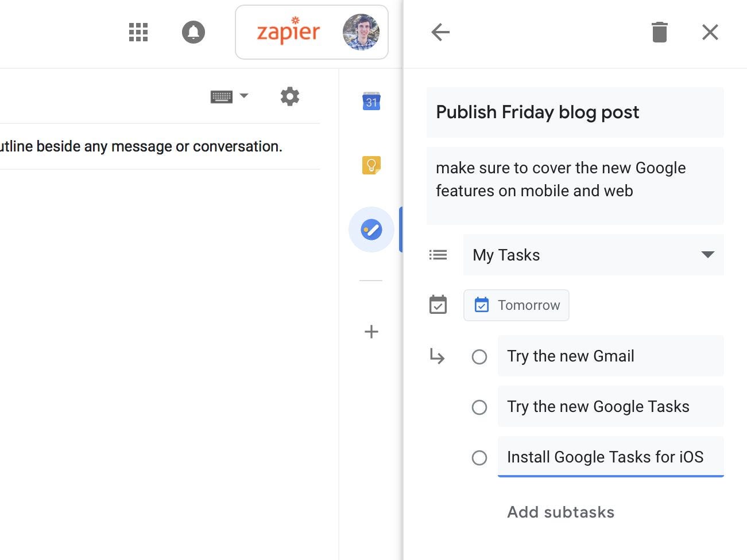The height and width of the screenshot is (560, 747).
Task: Open Gmail notifications bell icon
Action: [x=193, y=32]
